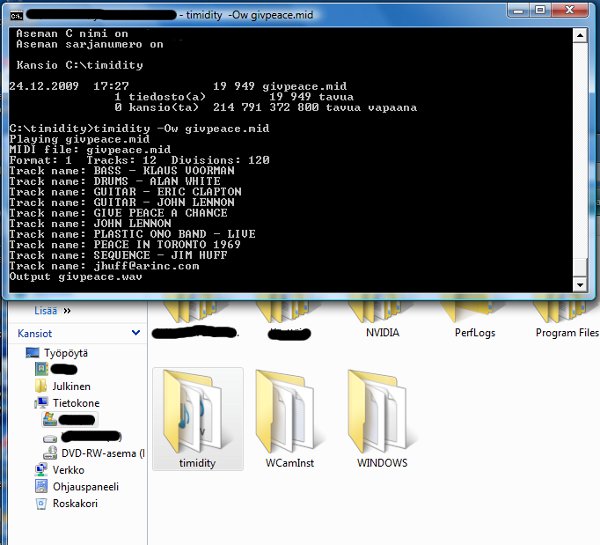Open the Program Files folder
Viewport: 600px width, 545px height.
click(567, 321)
